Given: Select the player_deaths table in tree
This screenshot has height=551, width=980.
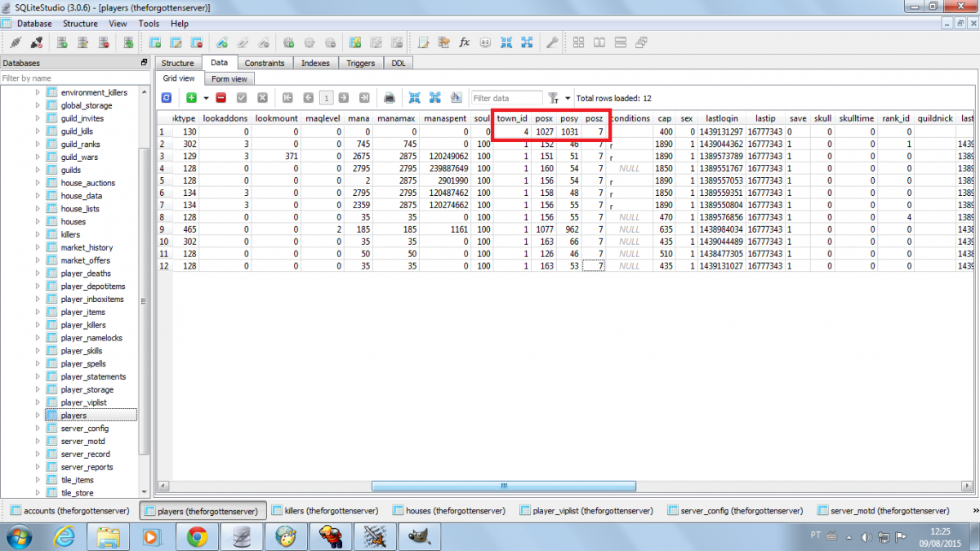Looking at the screenshot, I should tap(86, 273).
